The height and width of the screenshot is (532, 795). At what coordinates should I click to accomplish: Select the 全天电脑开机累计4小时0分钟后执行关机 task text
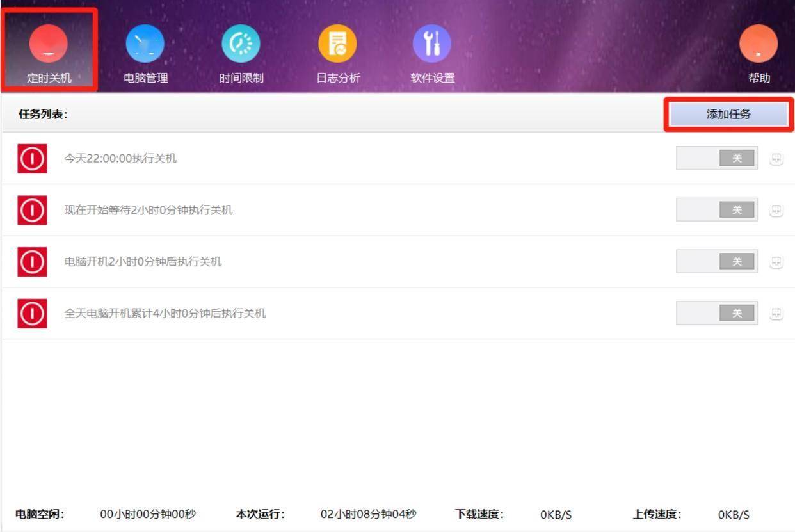point(165,313)
